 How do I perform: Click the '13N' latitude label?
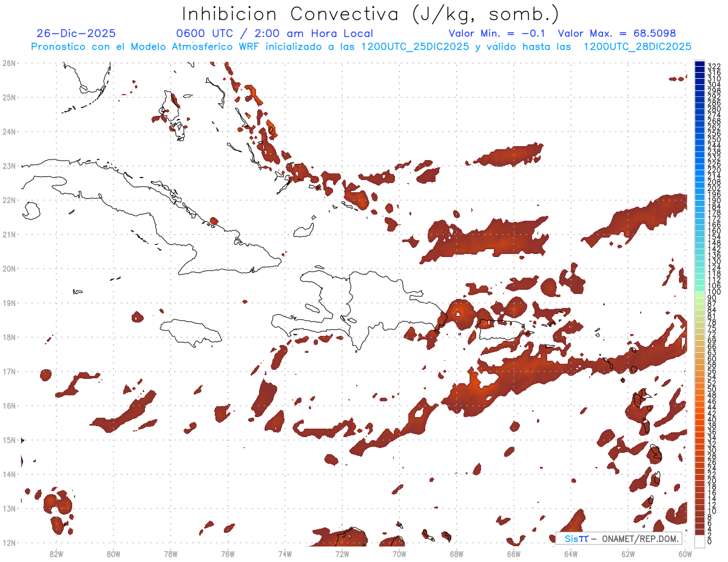click(x=9, y=508)
